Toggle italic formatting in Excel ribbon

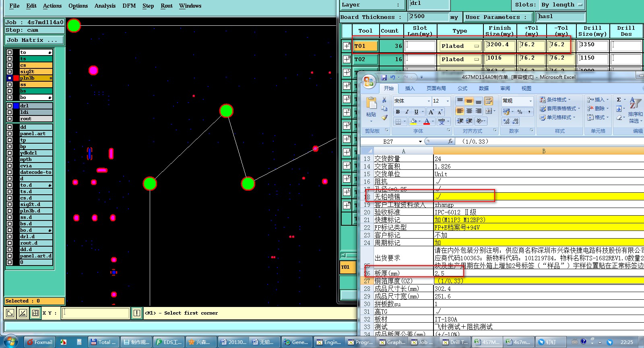click(x=407, y=112)
